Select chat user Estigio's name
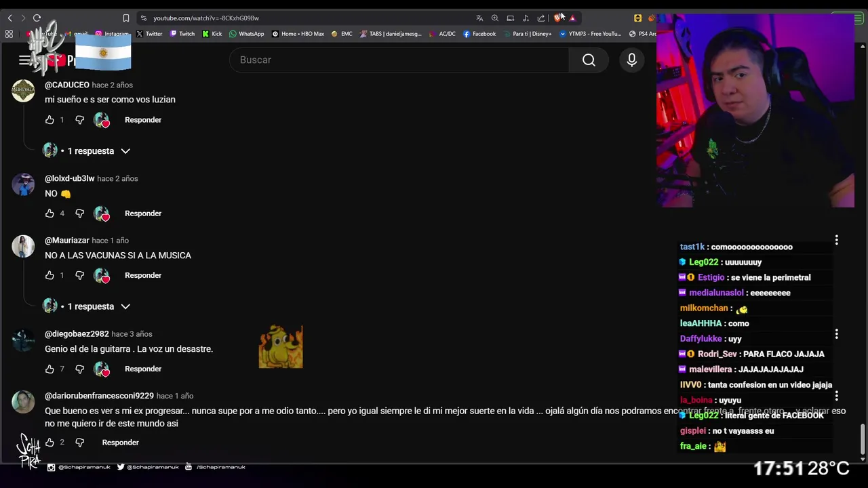This screenshot has width=868, height=488. click(x=711, y=278)
